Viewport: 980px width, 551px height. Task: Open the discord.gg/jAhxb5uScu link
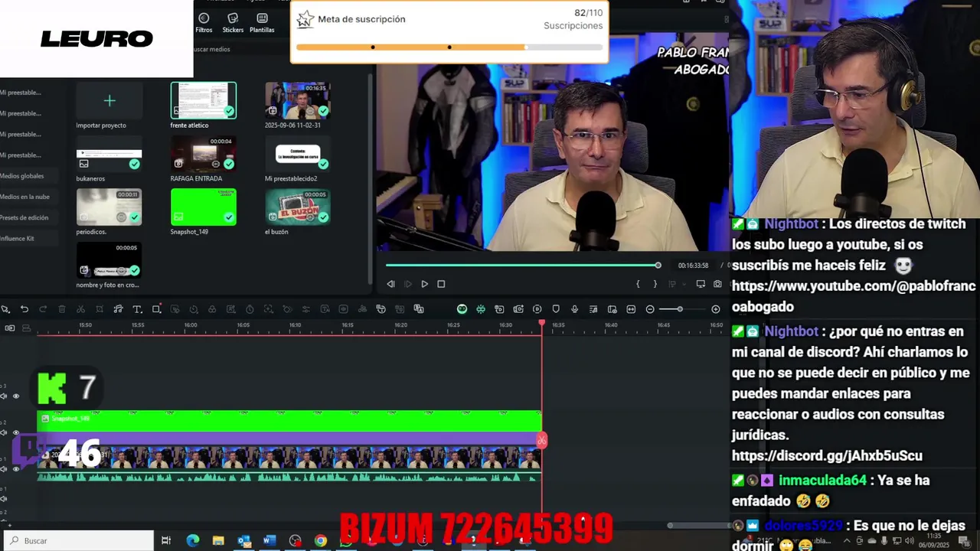[x=827, y=456]
